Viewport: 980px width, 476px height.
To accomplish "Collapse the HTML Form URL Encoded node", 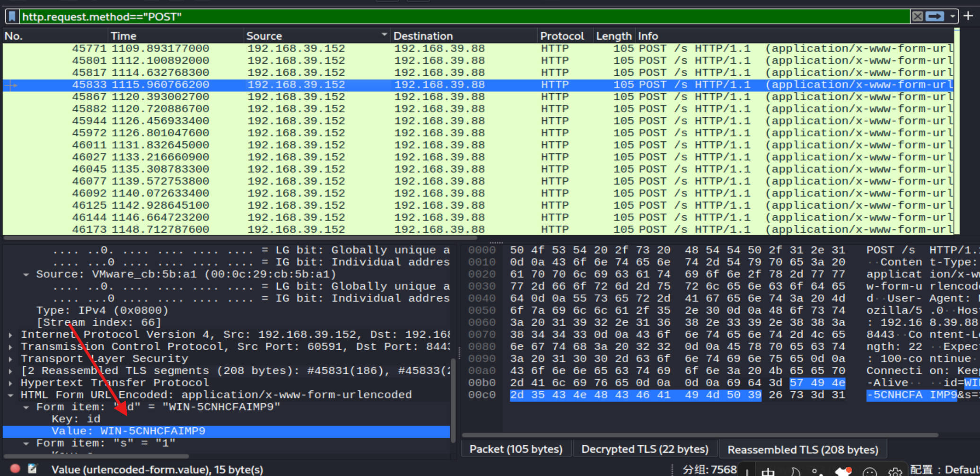I will click(10, 395).
